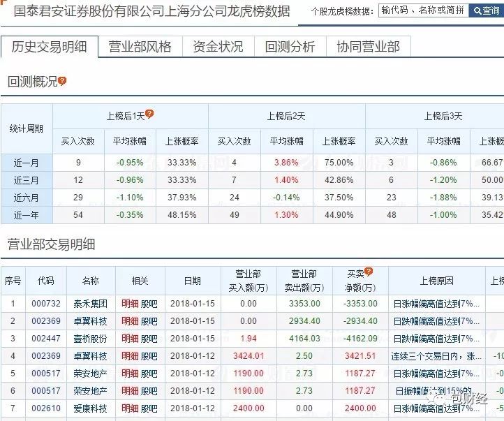The height and width of the screenshot is (421, 504).
Task: Click the 营业部买入额(万) column header
Action: tap(249, 281)
